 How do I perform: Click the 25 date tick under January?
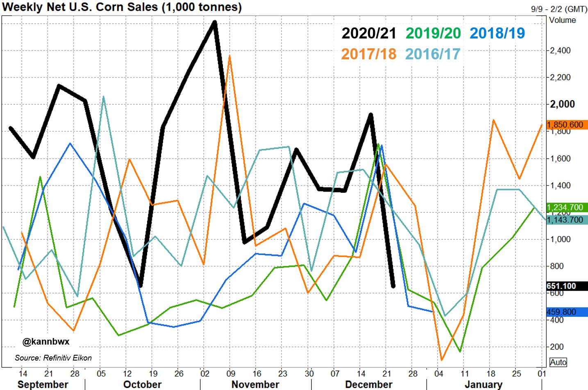(517, 373)
